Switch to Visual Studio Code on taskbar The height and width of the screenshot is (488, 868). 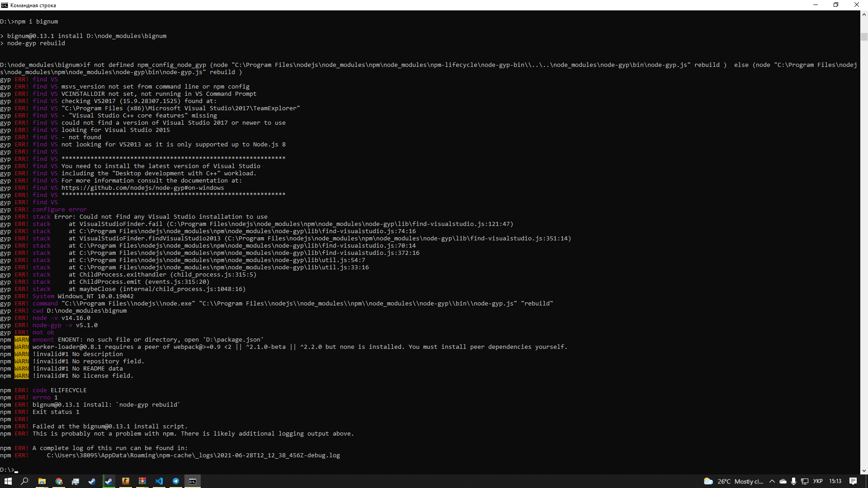coord(159,481)
